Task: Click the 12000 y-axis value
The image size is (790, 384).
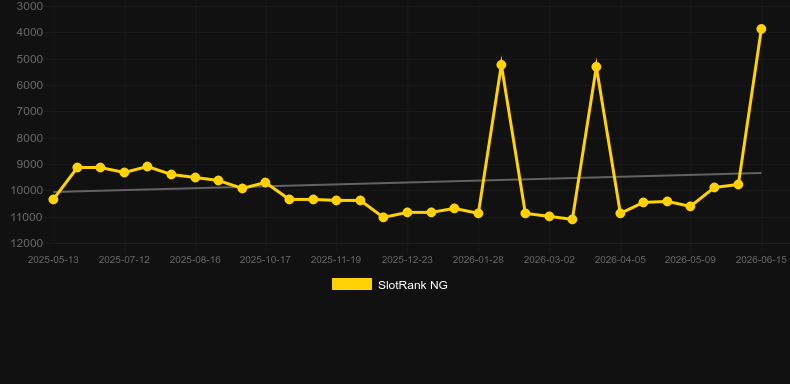Action: tap(27, 243)
